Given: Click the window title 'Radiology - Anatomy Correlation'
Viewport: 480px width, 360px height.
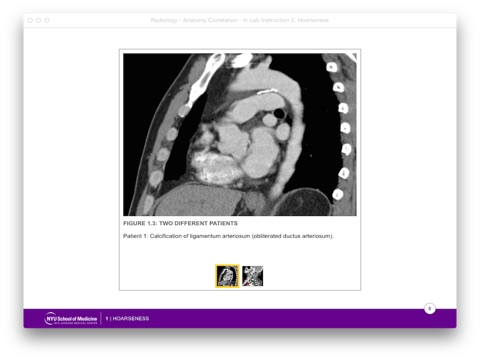Looking at the screenshot, I should (x=240, y=20).
